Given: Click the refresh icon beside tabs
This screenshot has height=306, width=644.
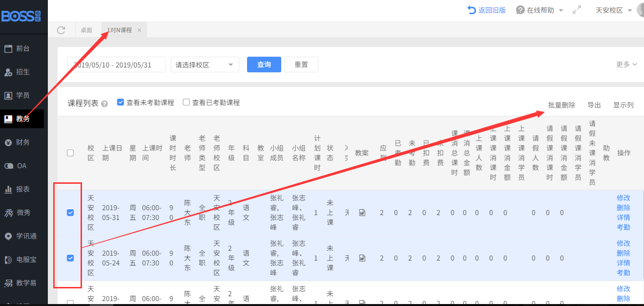Looking at the screenshot, I should (x=61, y=30).
